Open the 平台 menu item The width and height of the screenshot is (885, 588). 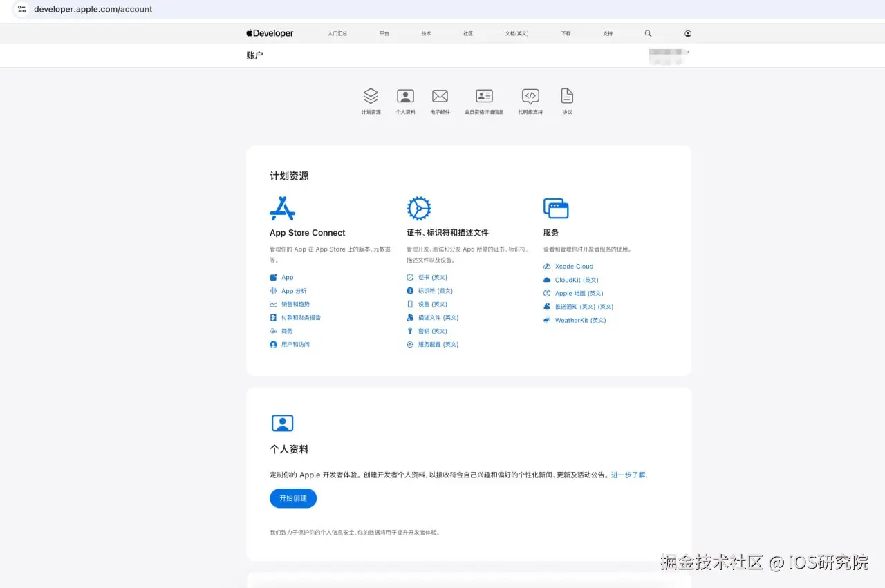coord(384,32)
